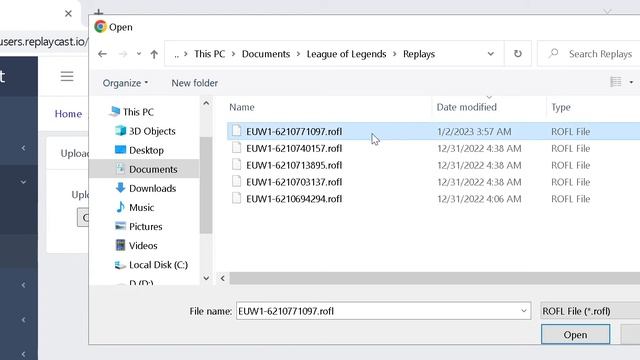Select file EUW1-6210694294.rofl
The height and width of the screenshot is (360, 640).
[x=294, y=199]
